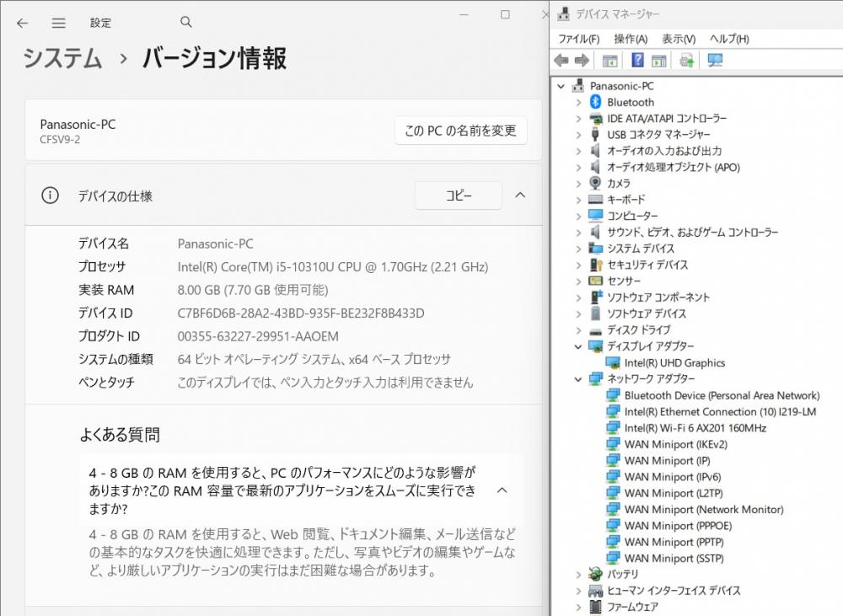Go to システム breadcrumb link

(x=62, y=58)
